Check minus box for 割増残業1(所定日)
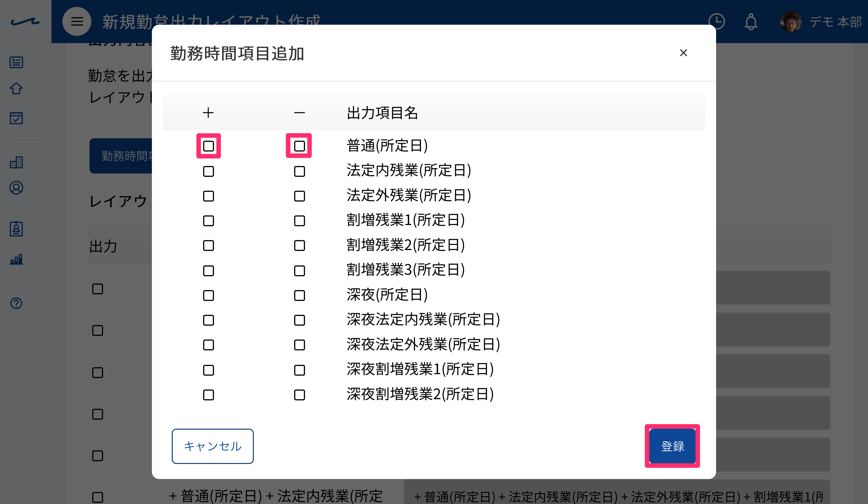Screen dimensions: 868x504 pos(299,221)
